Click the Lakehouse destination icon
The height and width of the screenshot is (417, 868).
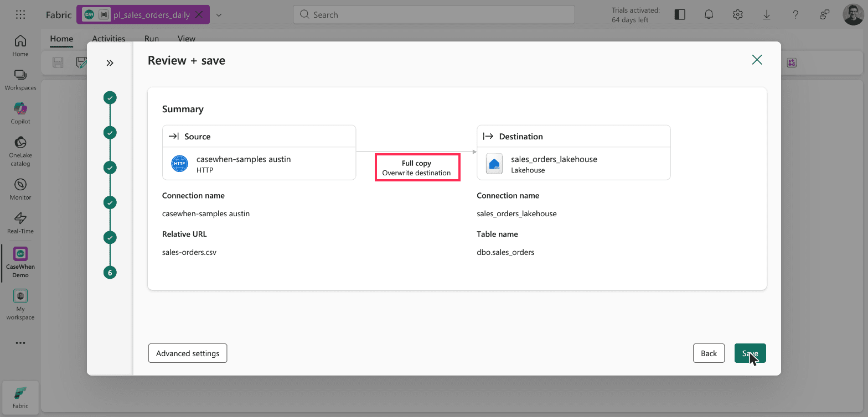pos(494,164)
